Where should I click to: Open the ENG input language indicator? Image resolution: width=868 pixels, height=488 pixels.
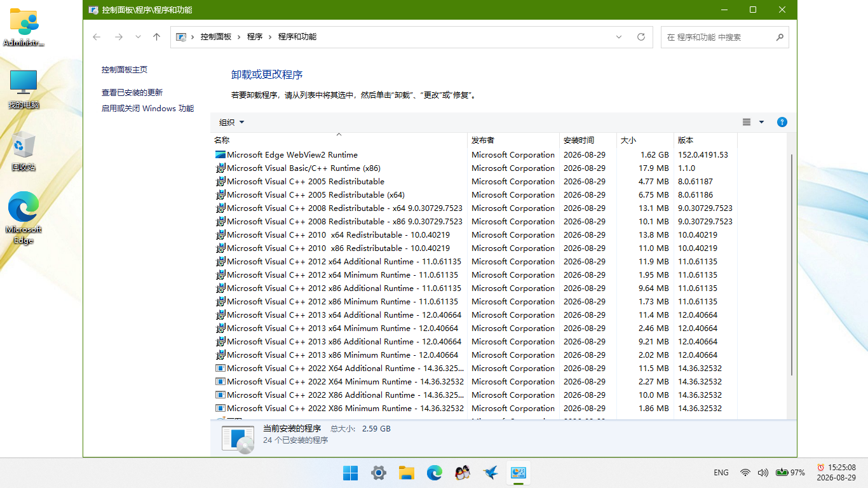click(x=721, y=473)
